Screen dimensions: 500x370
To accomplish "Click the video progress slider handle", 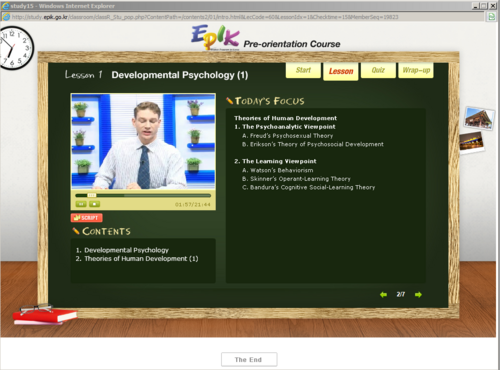I will point(91,195).
